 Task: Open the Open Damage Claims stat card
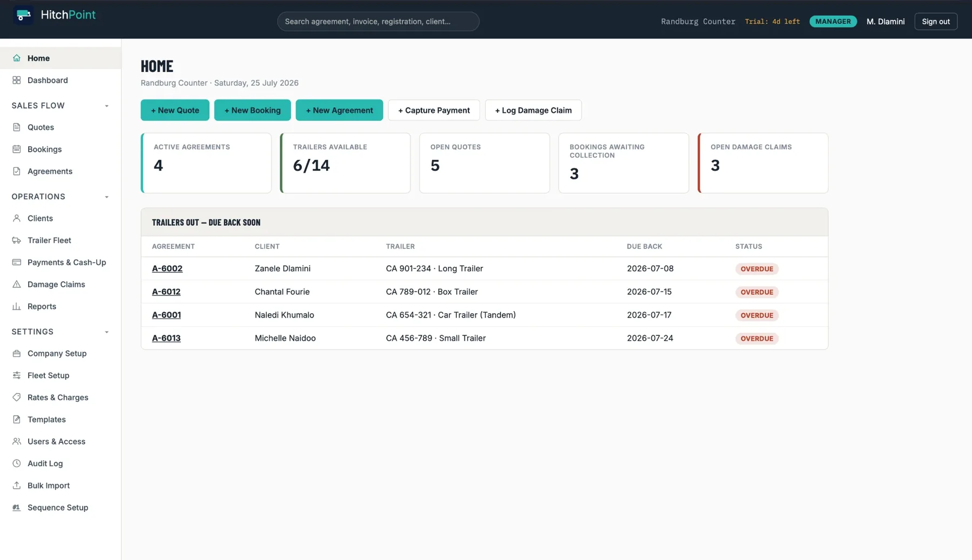tap(763, 163)
